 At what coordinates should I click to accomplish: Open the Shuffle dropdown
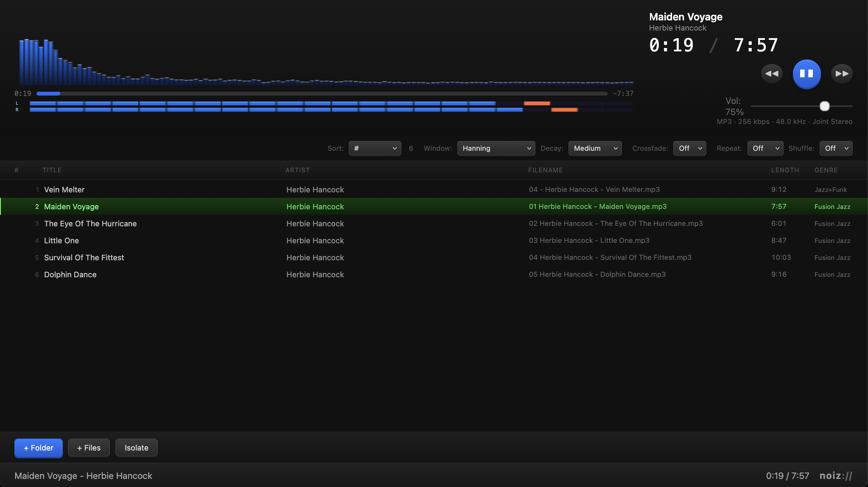tap(836, 148)
